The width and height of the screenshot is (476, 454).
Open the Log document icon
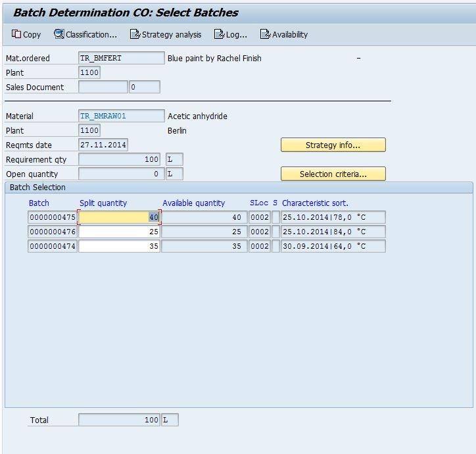[x=219, y=34]
